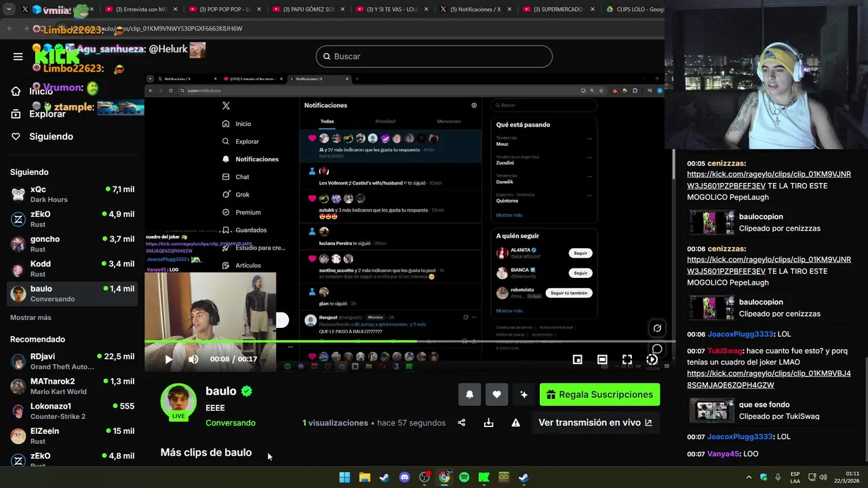Switch to Chrome in the taskbar

click(x=444, y=477)
